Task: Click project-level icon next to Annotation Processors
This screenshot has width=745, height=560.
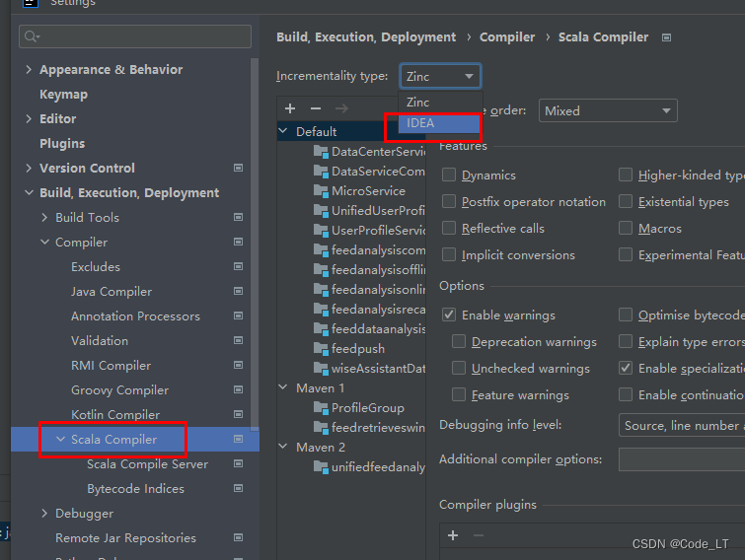Action: (x=239, y=316)
